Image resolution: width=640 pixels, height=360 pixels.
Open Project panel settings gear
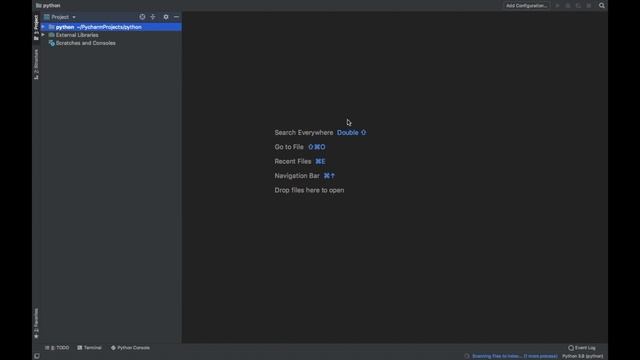tap(166, 17)
